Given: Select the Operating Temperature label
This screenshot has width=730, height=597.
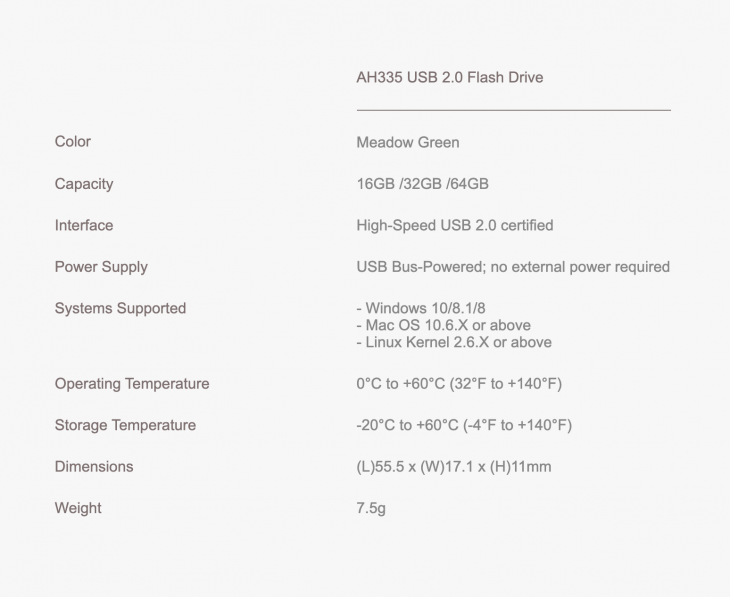Looking at the screenshot, I should pos(132,384).
